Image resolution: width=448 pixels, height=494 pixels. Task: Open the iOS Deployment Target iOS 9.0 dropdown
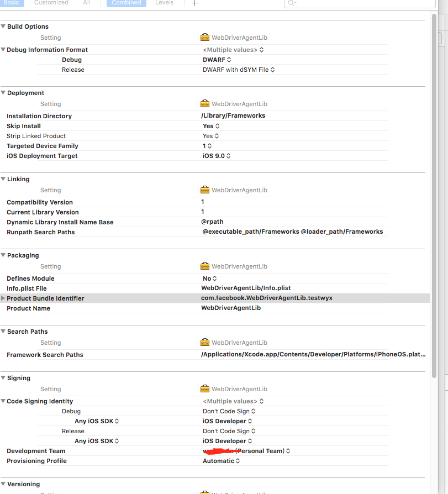coord(217,156)
